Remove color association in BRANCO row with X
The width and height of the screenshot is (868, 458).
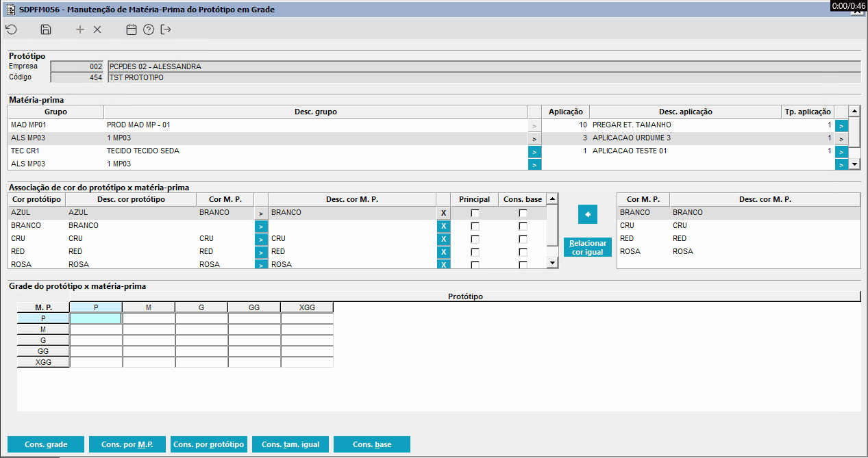click(x=443, y=227)
